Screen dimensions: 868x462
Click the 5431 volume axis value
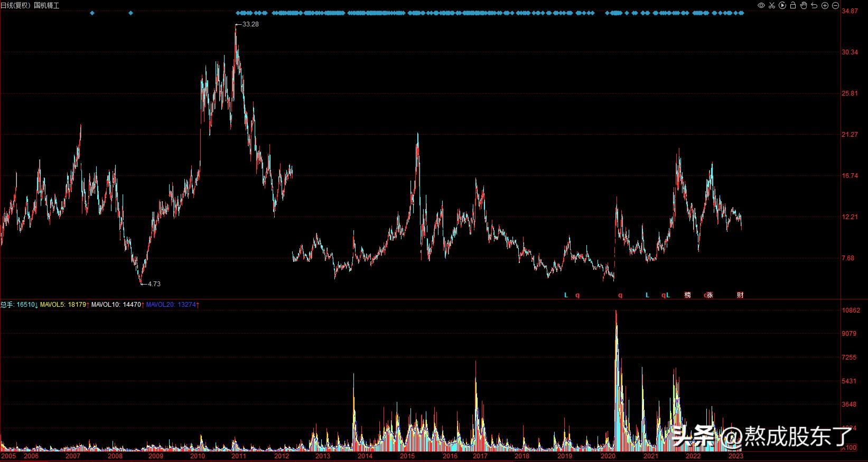[850, 381]
